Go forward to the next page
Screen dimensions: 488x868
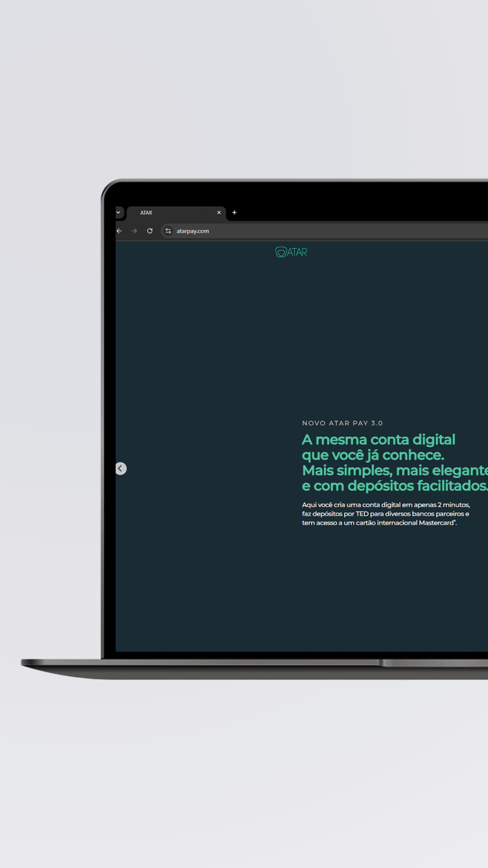pos(134,231)
